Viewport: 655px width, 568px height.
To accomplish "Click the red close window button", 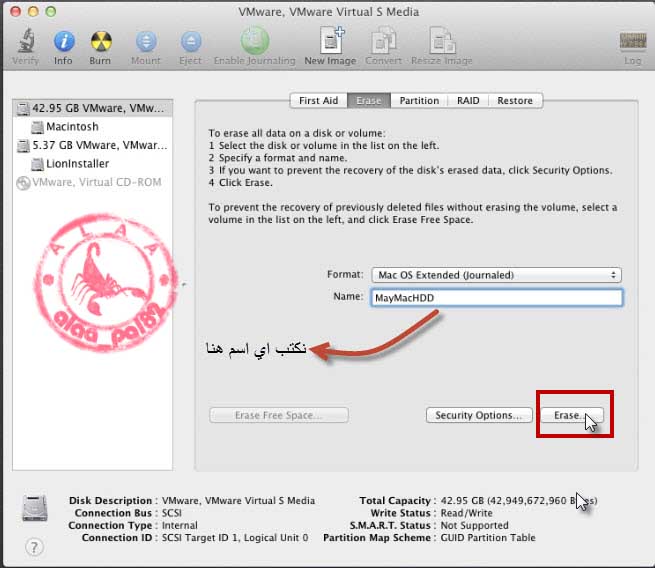I will click(15, 12).
